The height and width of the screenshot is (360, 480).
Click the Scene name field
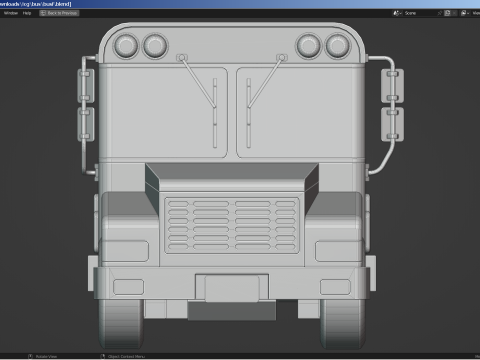click(x=420, y=13)
